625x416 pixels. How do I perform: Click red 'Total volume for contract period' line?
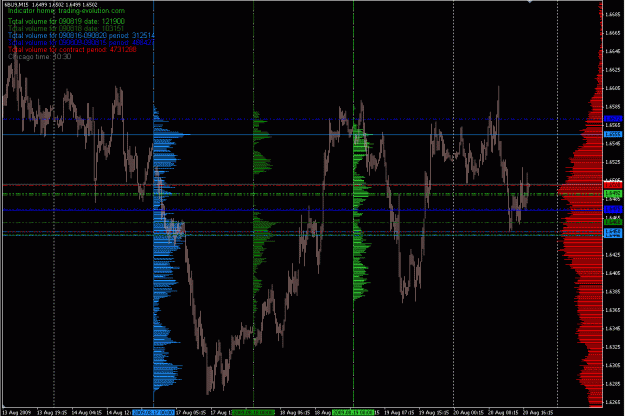[72, 49]
